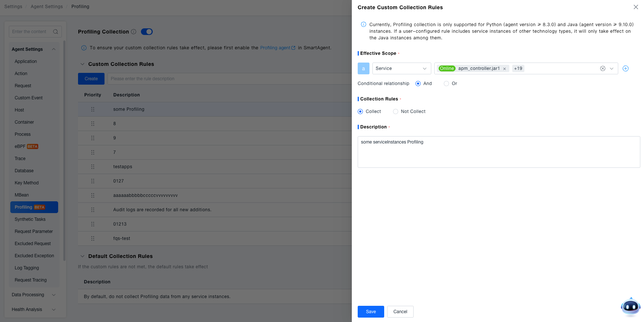Screen dimensions: 644x322
Task: Grab the drag handle for aaaaaabbbbbcccccvvvvvvvvv rule
Action: [93, 195]
